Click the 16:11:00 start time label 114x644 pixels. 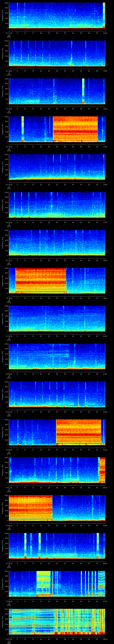tap(9, 33)
